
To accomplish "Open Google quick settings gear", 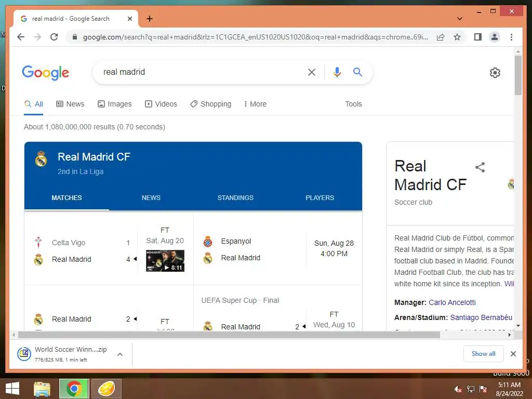I will (495, 73).
